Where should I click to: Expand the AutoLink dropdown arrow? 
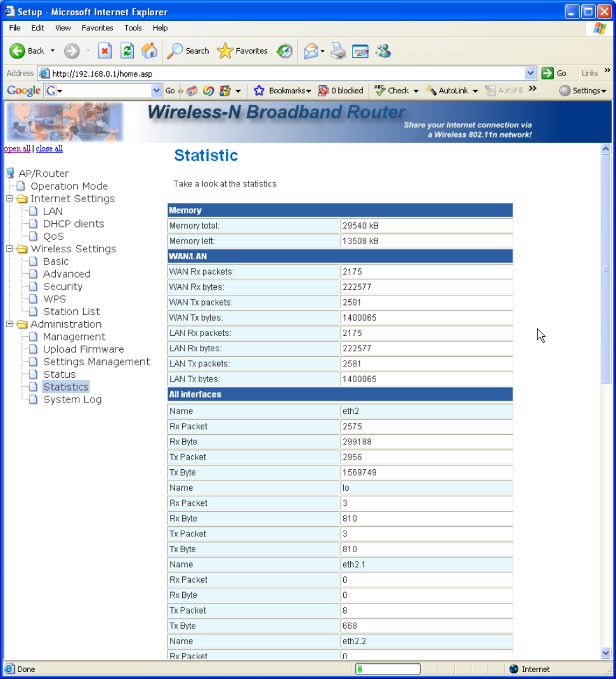[475, 91]
